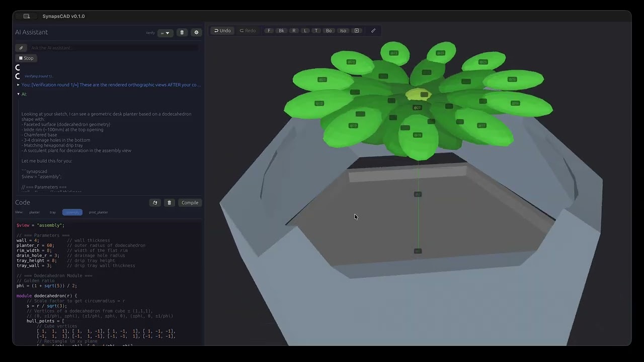
Task: Select the Iso view icon
Action: pyautogui.click(x=343, y=31)
